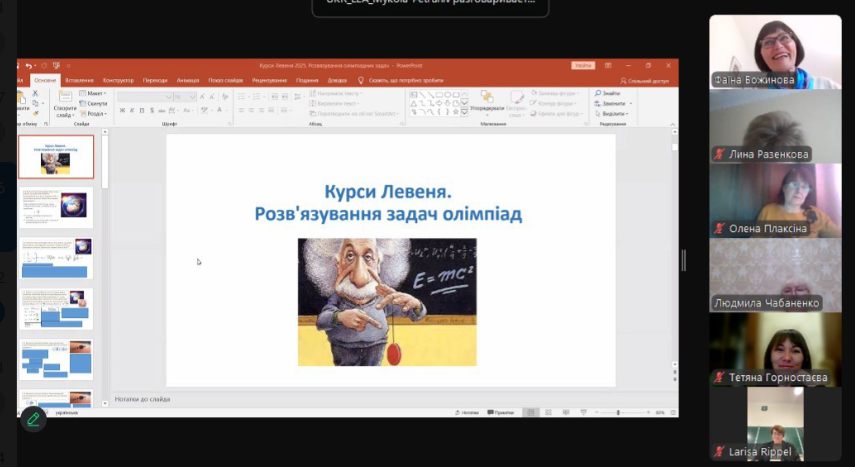Switch to the Анімація ribbon tab
Viewport: 855px width, 467px height.
coord(187,80)
